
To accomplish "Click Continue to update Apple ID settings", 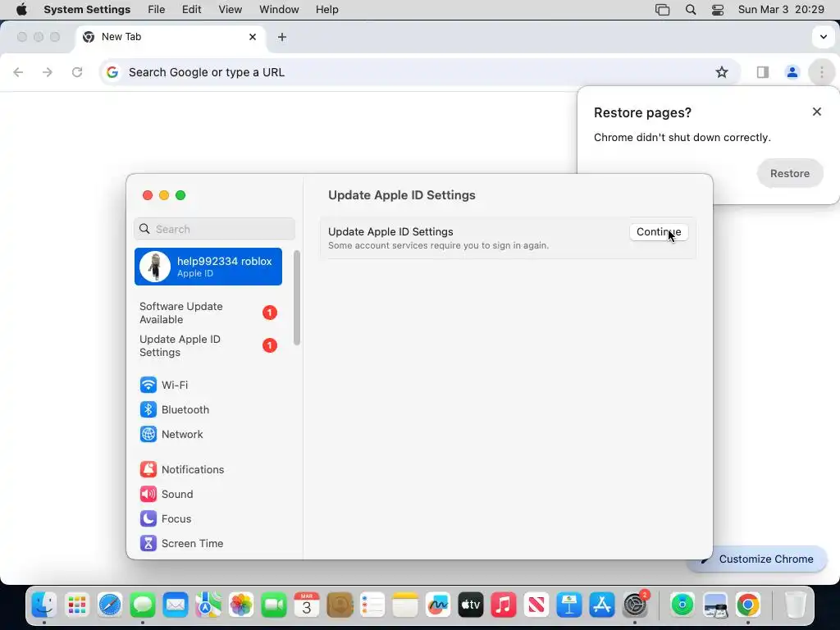I will pos(659,232).
